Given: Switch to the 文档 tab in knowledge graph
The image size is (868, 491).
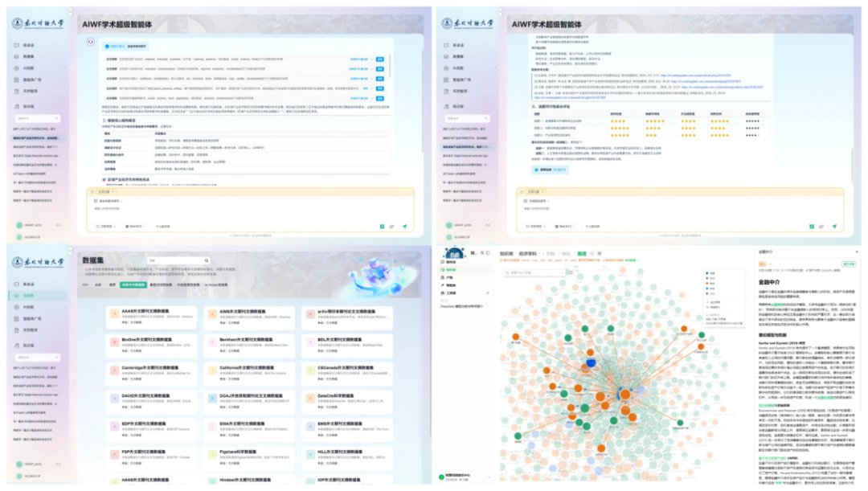Looking at the screenshot, I should click(x=551, y=253).
